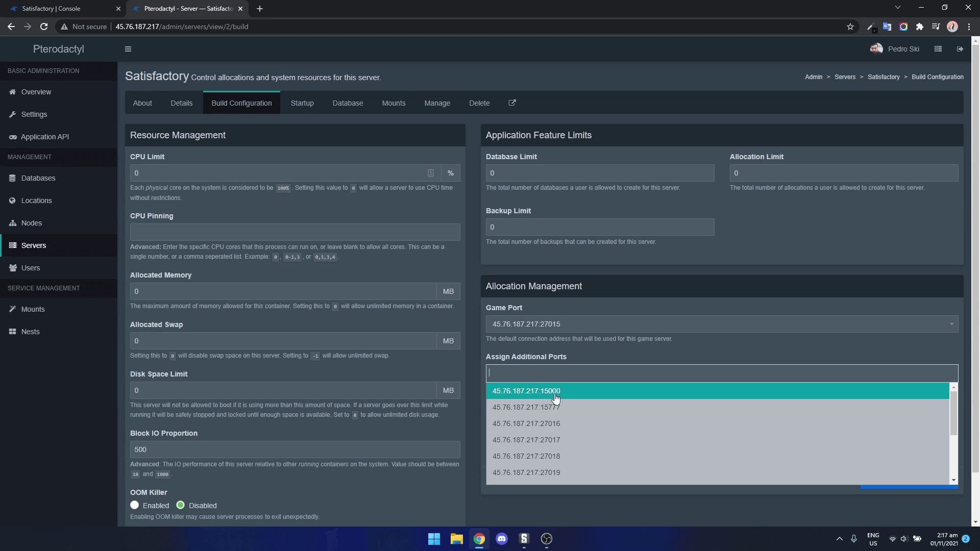
Task: Click the Pterodactyl logo link
Action: (x=59, y=49)
